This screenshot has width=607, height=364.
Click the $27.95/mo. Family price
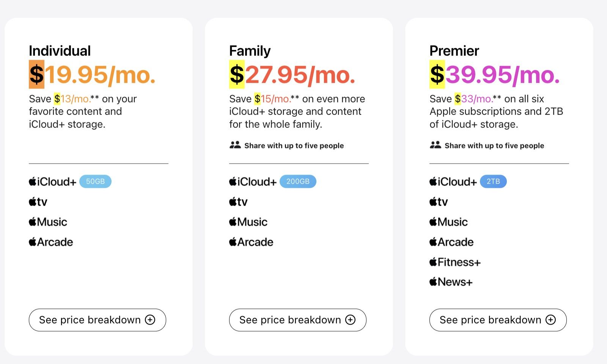click(292, 75)
